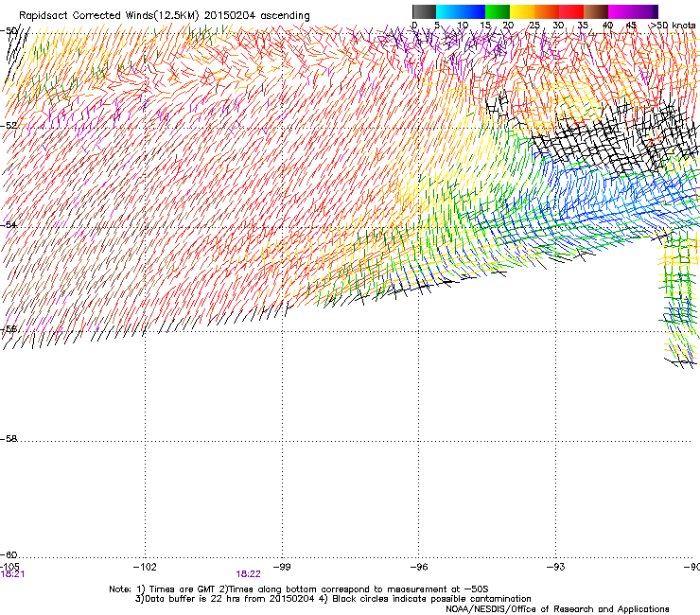Image resolution: width=700 pixels, height=615 pixels.
Task: Select the -58 latitude axis label
Action: coord(9,439)
